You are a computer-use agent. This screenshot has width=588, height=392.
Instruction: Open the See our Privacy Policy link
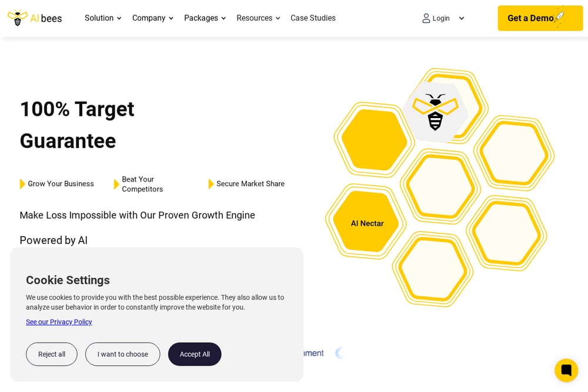point(59,321)
